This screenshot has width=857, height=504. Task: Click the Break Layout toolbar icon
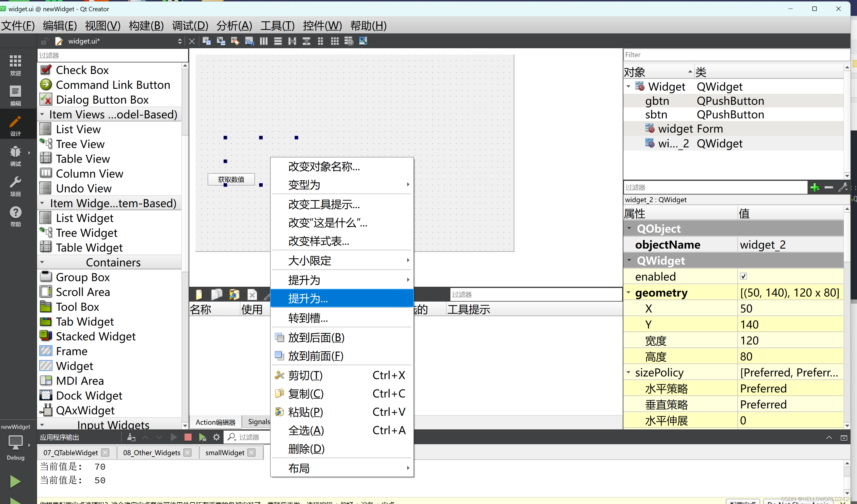[x=349, y=41]
